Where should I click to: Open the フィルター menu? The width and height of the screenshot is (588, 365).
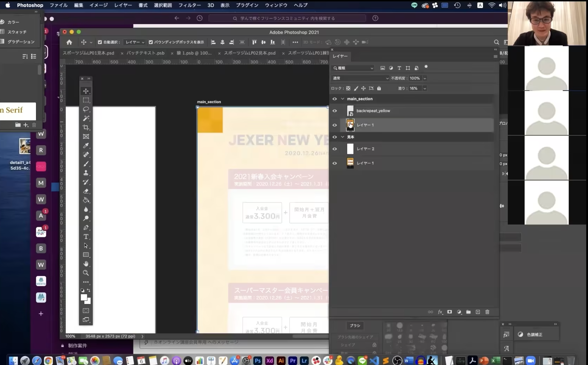(189, 5)
